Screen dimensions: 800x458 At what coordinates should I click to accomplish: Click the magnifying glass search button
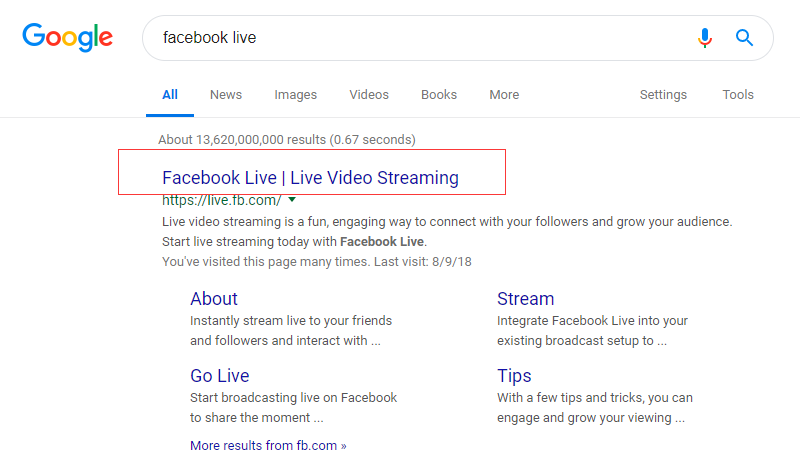pos(744,38)
